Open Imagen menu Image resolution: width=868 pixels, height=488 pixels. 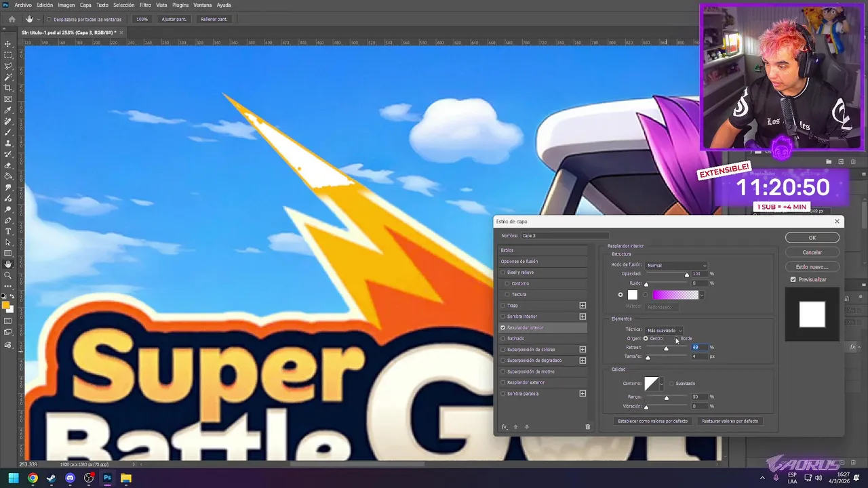[66, 5]
